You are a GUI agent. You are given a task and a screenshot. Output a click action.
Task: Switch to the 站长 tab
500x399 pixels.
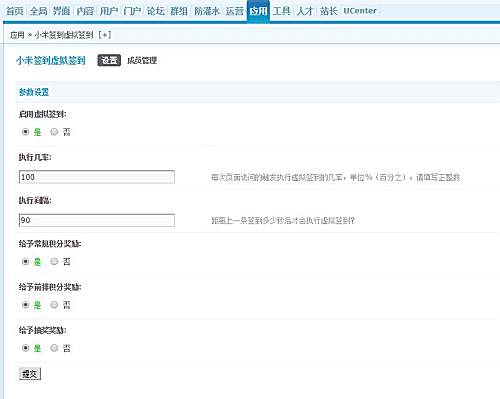tap(329, 11)
